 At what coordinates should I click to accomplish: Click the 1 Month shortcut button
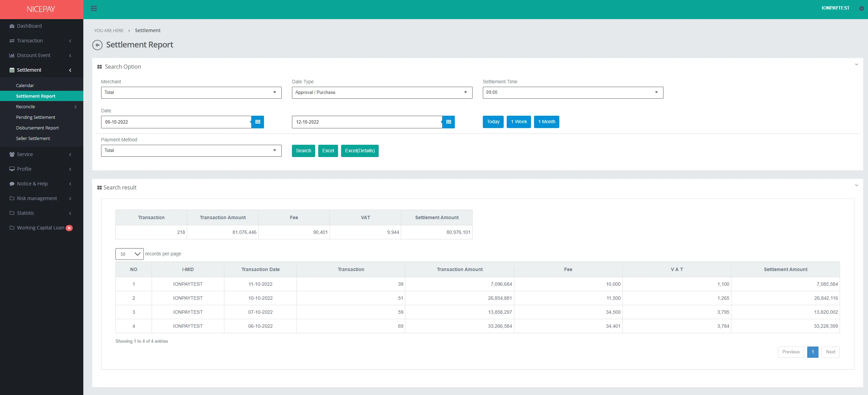coord(547,122)
